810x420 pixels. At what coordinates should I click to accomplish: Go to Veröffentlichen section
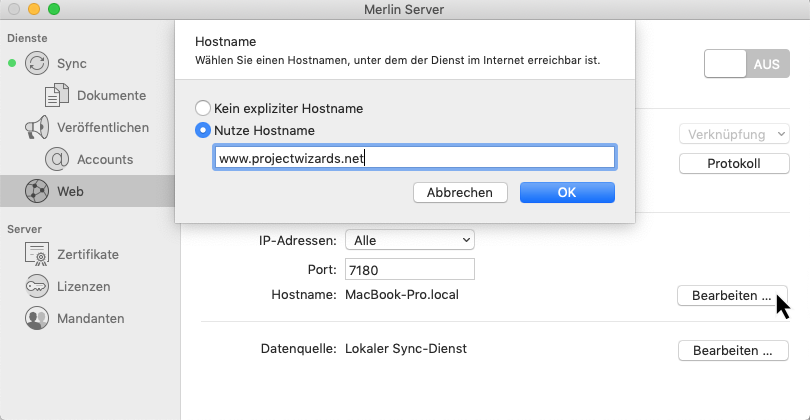103,128
